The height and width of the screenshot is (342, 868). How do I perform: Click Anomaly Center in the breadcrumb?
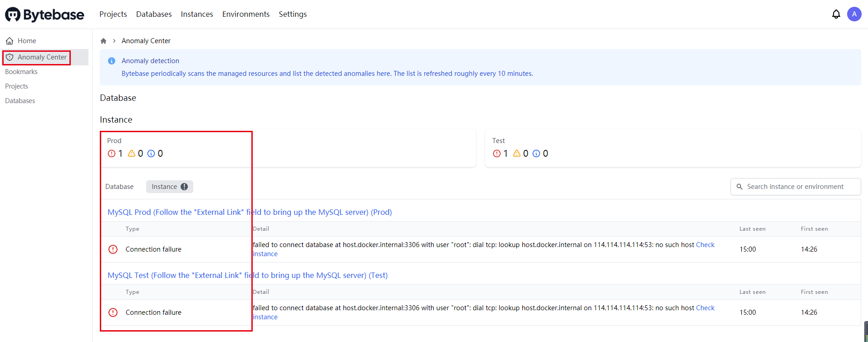[146, 41]
